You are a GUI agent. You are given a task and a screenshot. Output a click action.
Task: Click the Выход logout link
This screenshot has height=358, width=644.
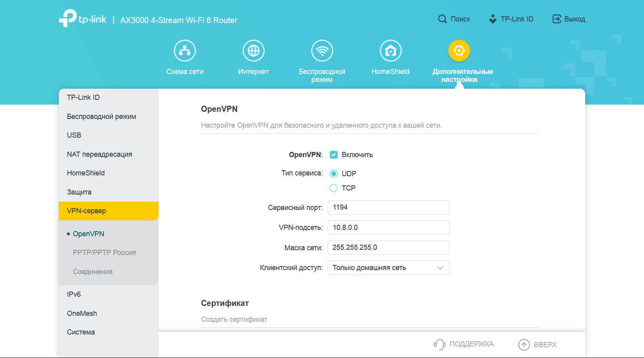[575, 19]
